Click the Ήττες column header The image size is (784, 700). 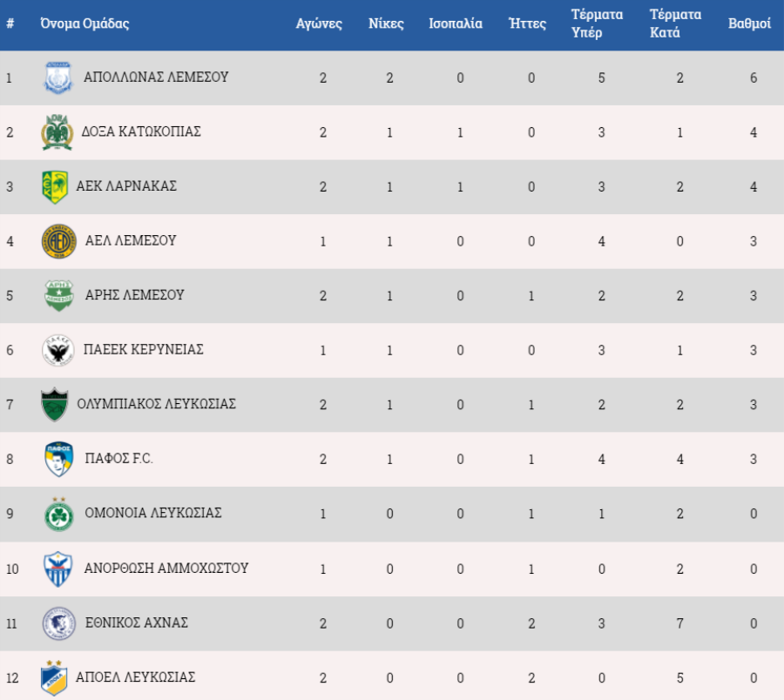pos(528,24)
